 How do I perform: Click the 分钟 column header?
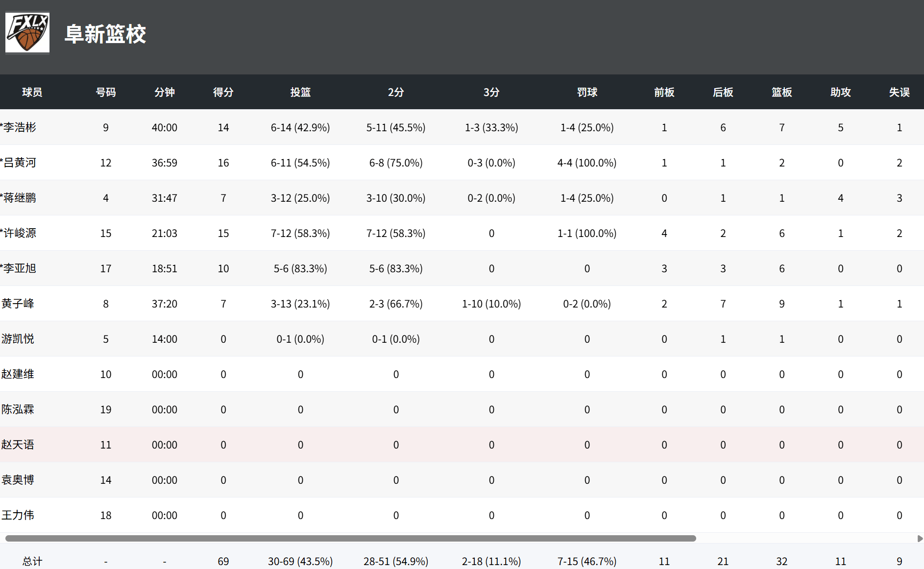[x=165, y=92]
